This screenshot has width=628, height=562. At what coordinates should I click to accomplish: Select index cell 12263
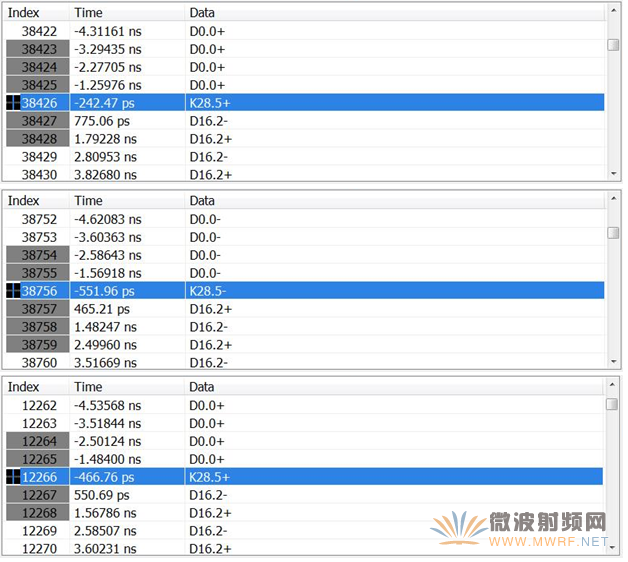[x=39, y=423]
